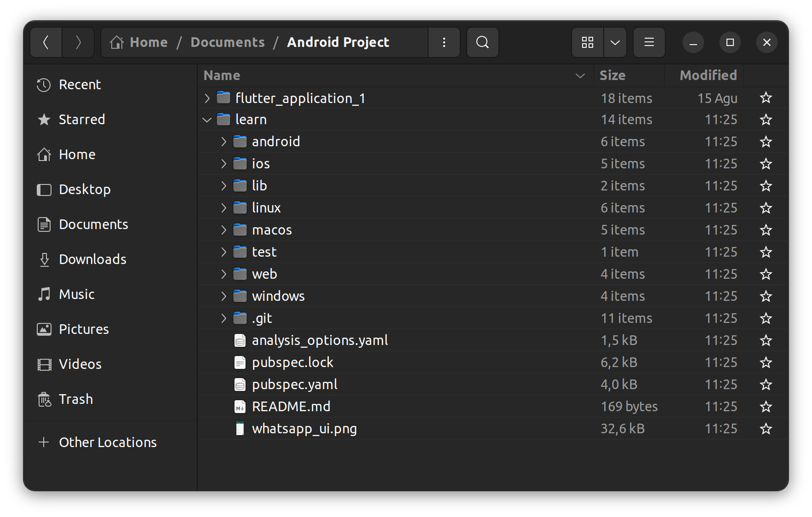This screenshot has height=517, width=812.
Task: Collapse the learn folder
Action: [207, 120]
